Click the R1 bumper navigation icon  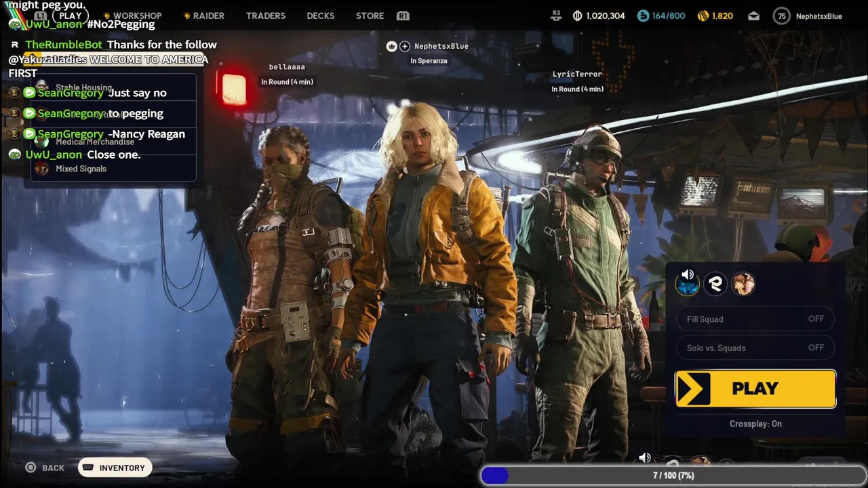[403, 16]
